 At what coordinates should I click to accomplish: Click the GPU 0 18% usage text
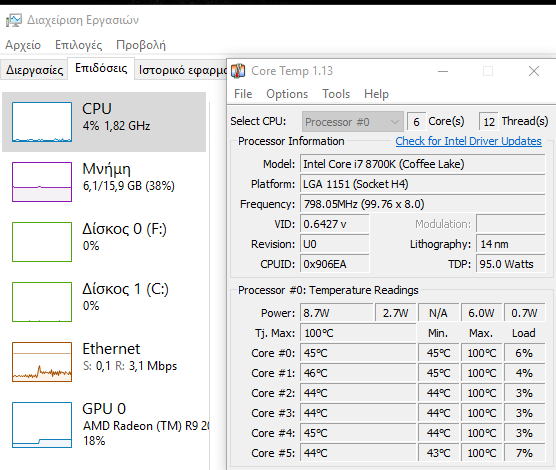pos(94,441)
